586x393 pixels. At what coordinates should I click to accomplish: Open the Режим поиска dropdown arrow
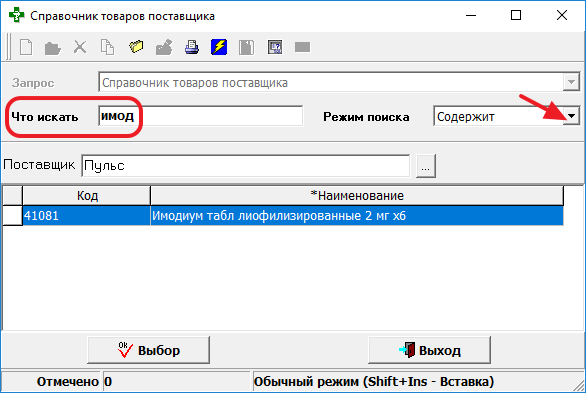(x=571, y=116)
